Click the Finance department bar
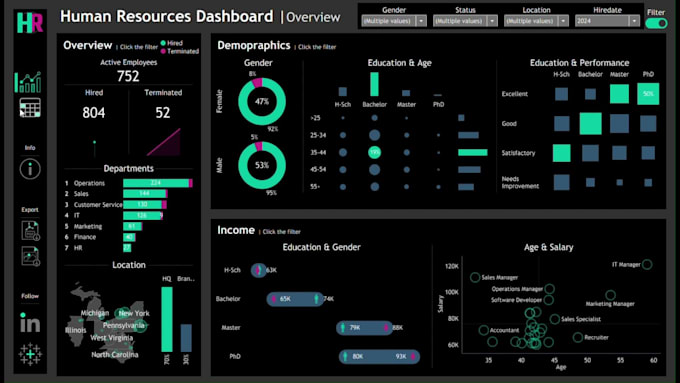The image size is (680, 383). (129, 237)
